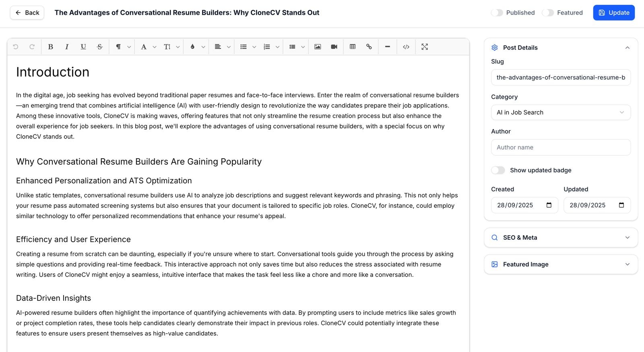Open numbered list style dropdown arrow
Image resolution: width=644 pixels, height=352 pixels.
277,47
